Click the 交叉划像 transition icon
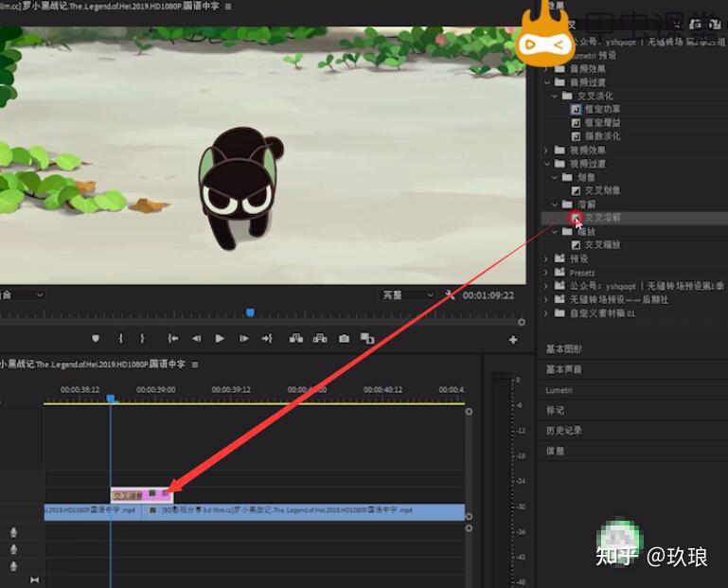Image resolution: width=728 pixels, height=588 pixels. pos(576,190)
